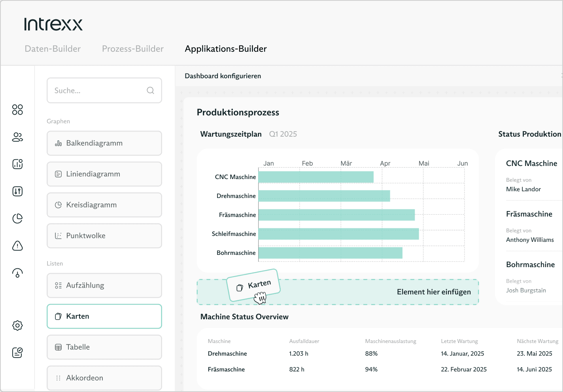Image resolution: width=563 pixels, height=392 pixels.
Task: Select the bar chart report sidebar icon
Action: click(x=17, y=164)
